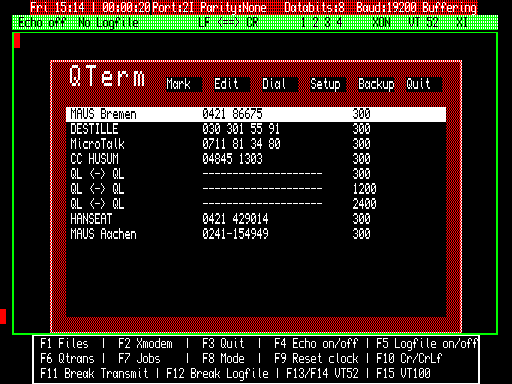The image size is (512, 384).
Task: Open the Setup menu
Action: pyautogui.click(x=328, y=84)
